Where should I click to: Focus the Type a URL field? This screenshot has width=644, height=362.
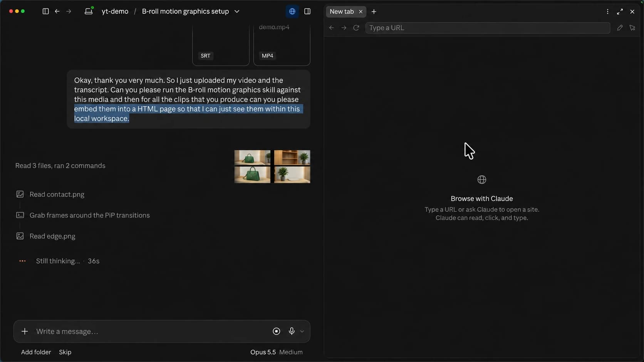[488, 28]
